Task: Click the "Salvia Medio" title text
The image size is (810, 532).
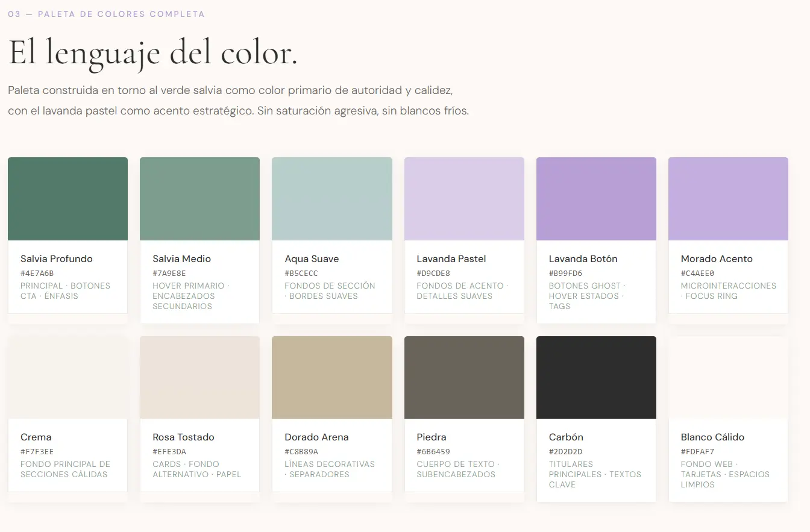Action: tap(181, 259)
